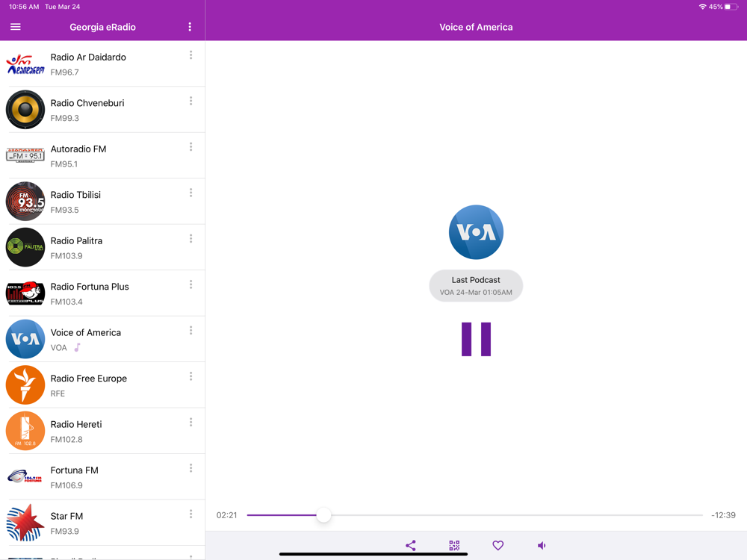Open options for Radio Chveneburi

click(x=191, y=101)
